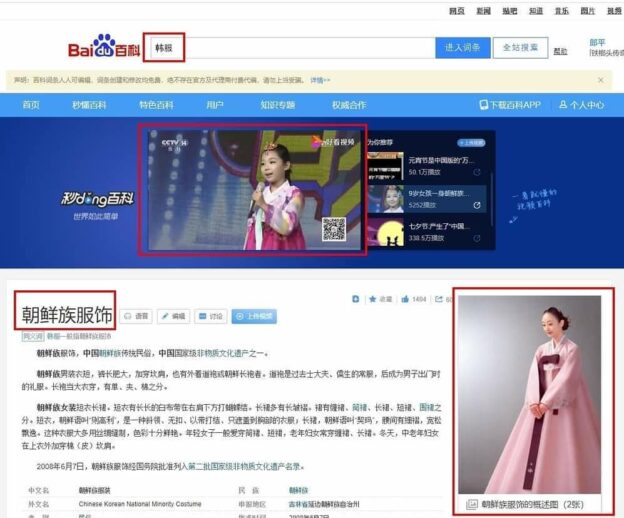Viewport: 624px width, 518px height.
Task: Open the 元宵节 recommended video thumbnail
Action: [385, 166]
